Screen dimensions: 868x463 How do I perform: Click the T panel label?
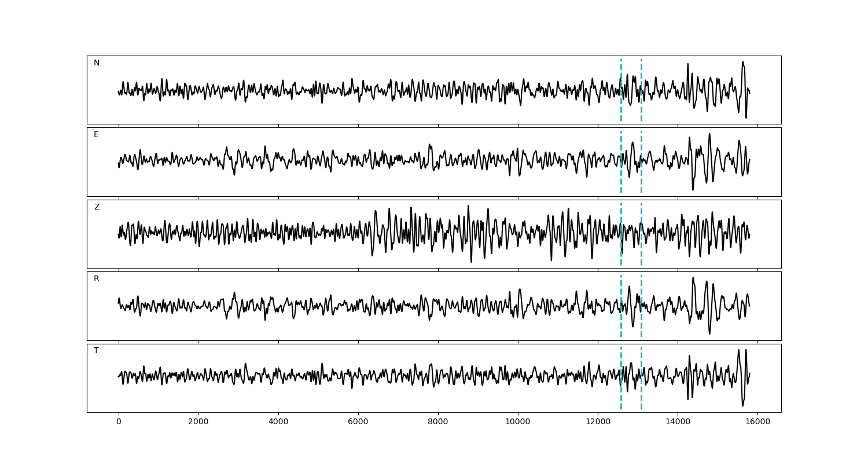click(x=96, y=351)
